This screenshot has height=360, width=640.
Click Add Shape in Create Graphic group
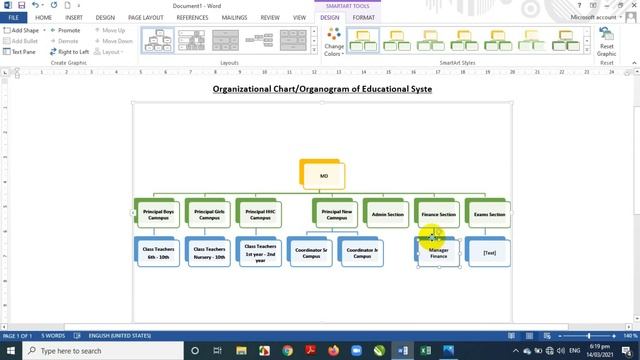(21, 30)
